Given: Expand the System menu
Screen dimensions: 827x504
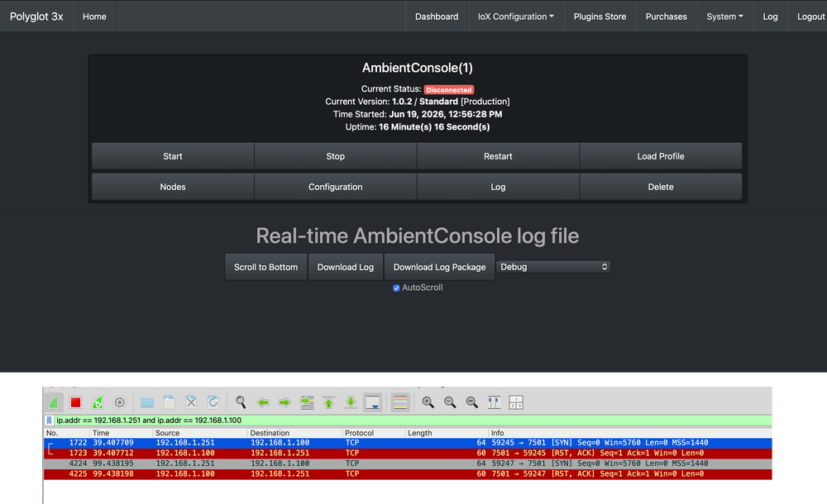Looking at the screenshot, I should pyautogui.click(x=724, y=17).
